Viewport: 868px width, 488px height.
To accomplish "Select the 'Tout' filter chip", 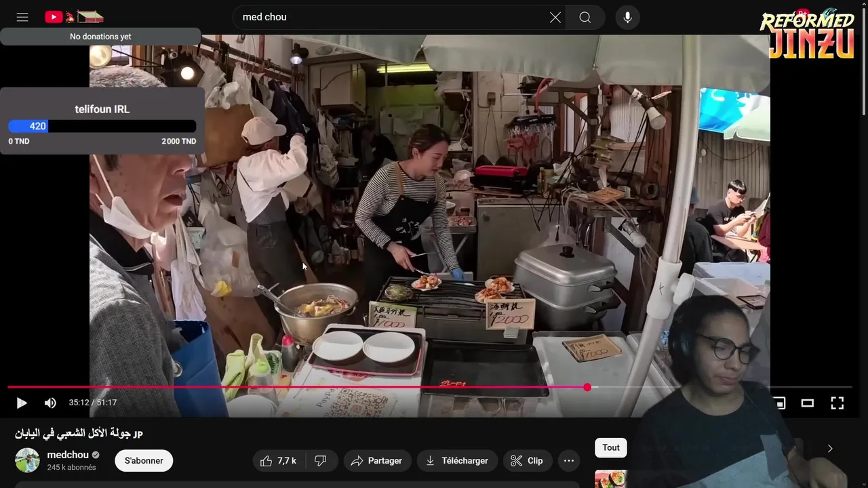I will [611, 447].
